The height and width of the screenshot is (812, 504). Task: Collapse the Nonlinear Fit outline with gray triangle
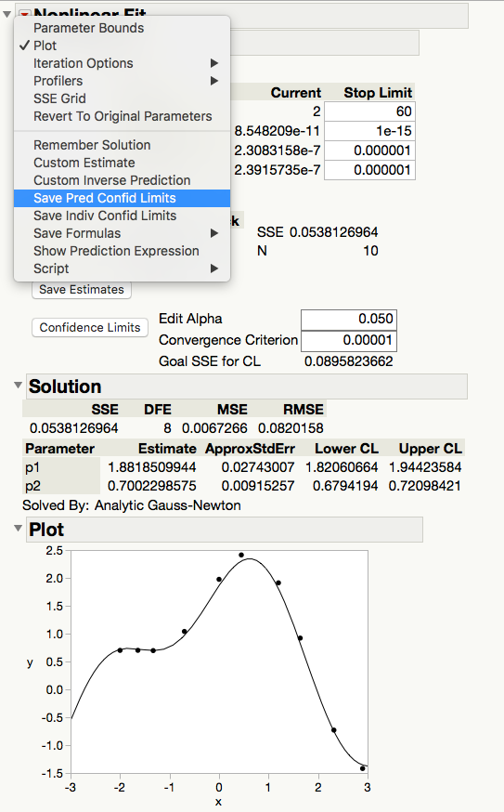[x=7, y=14]
